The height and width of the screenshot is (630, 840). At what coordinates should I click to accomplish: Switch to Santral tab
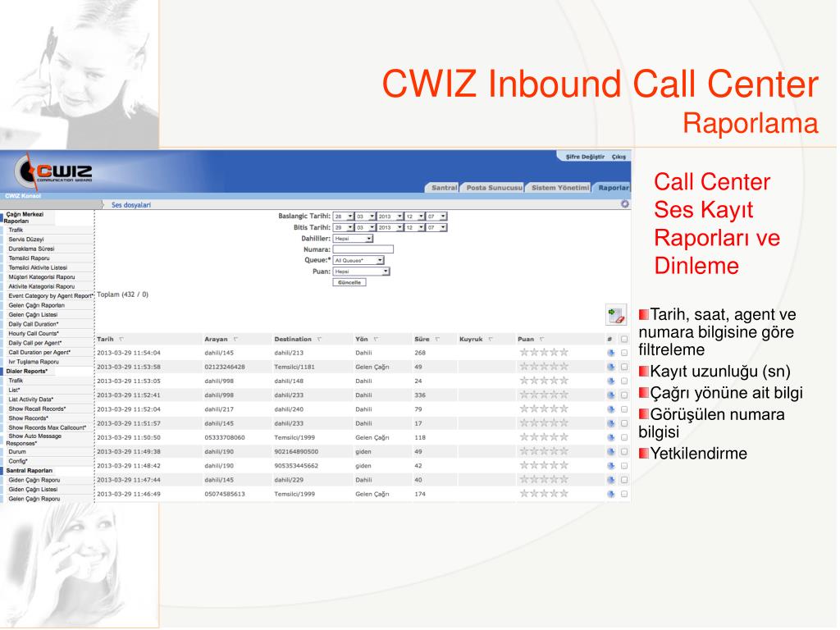pos(443,188)
